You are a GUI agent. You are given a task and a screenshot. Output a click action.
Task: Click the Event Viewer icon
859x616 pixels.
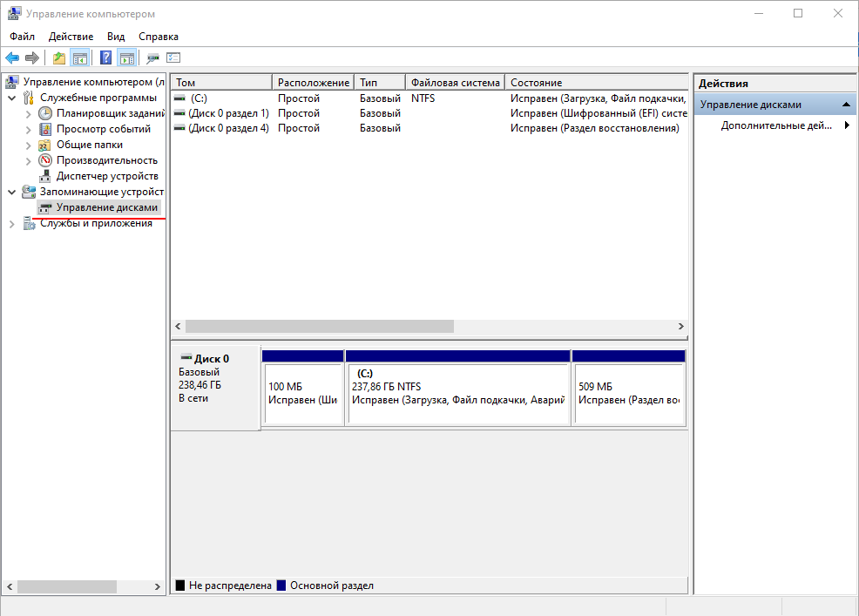point(45,129)
